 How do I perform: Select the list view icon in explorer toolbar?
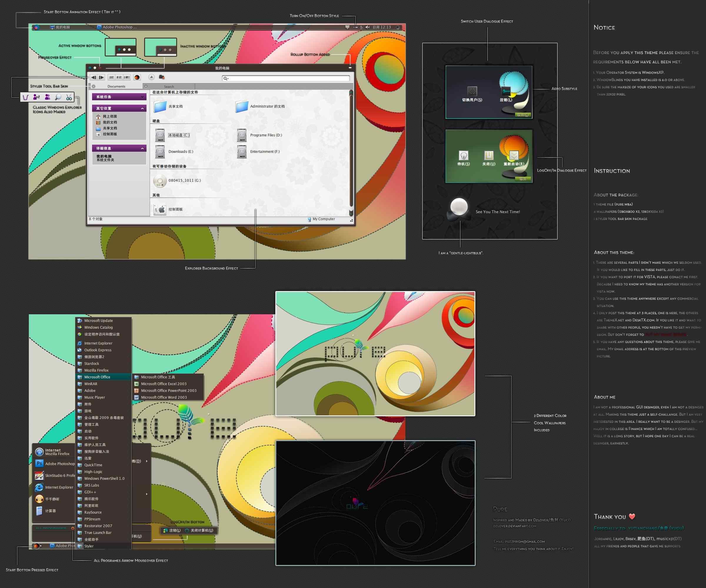click(x=111, y=77)
